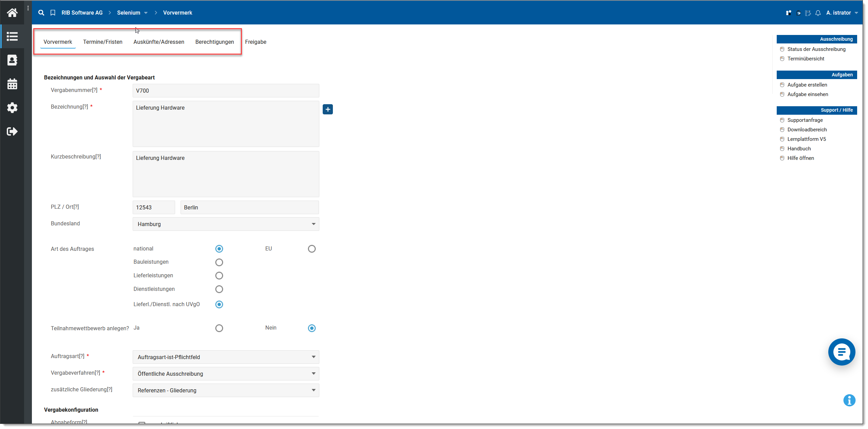Click the Vergabenummer field with V700
This screenshot has height=429, width=868.
click(x=226, y=91)
